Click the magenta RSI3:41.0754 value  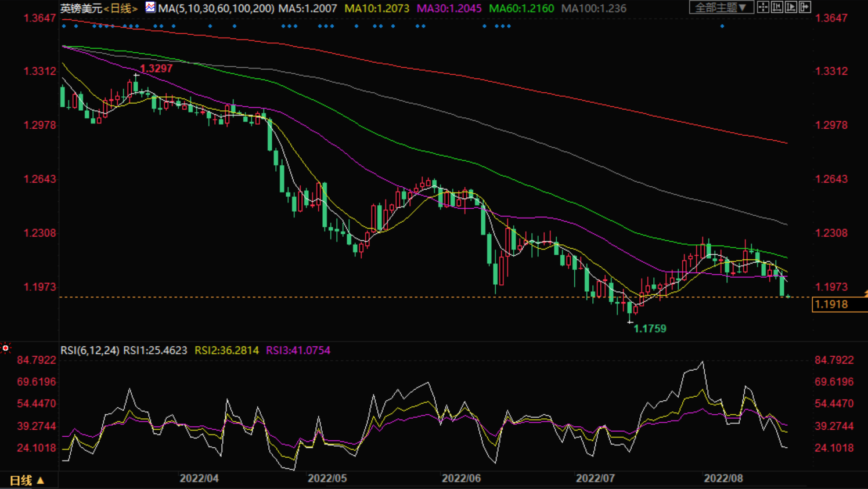tap(298, 350)
